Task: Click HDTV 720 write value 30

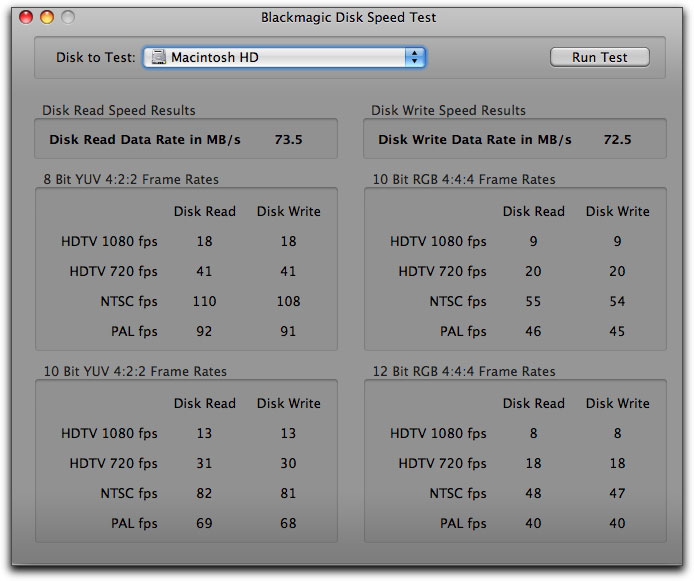Action: click(x=288, y=463)
